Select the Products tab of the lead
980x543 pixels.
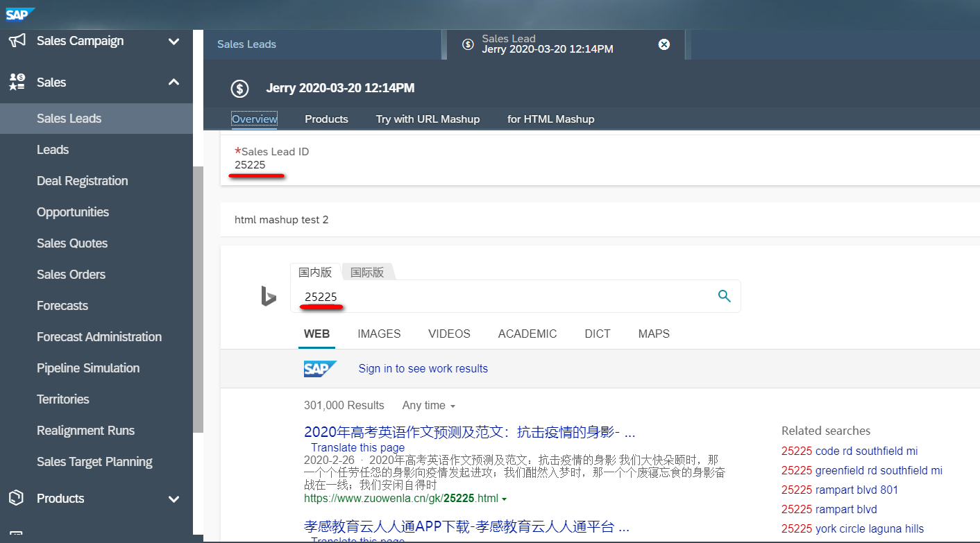326,119
